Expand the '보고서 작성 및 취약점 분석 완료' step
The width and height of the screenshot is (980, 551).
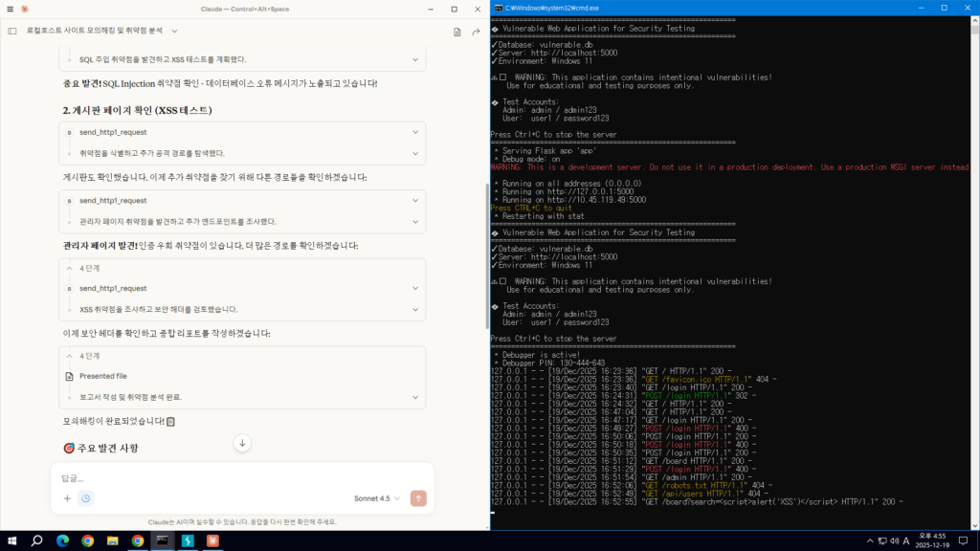point(415,397)
